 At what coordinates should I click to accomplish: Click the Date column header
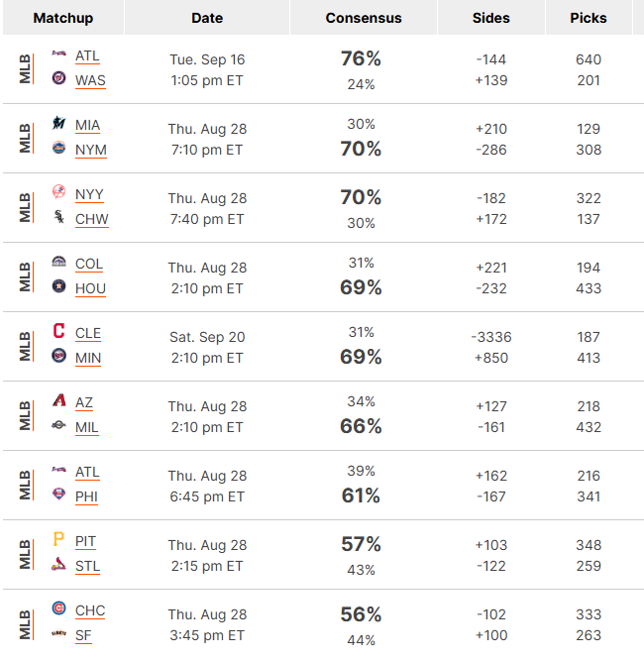pyautogui.click(x=207, y=18)
